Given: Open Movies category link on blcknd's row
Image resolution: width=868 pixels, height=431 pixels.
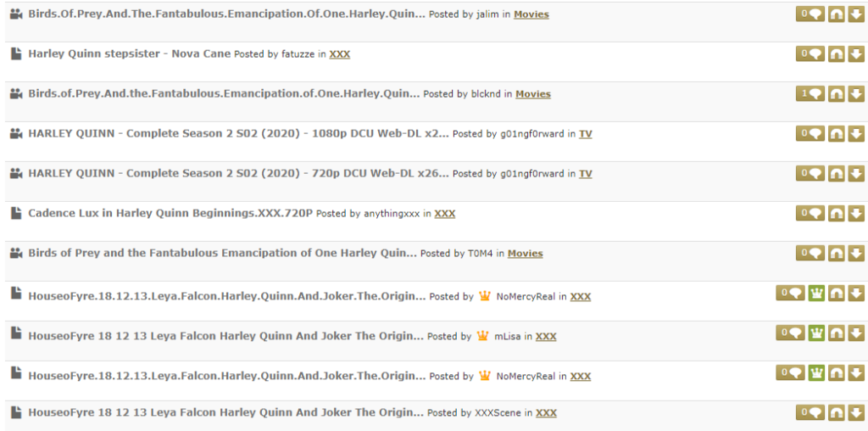Looking at the screenshot, I should (532, 94).
